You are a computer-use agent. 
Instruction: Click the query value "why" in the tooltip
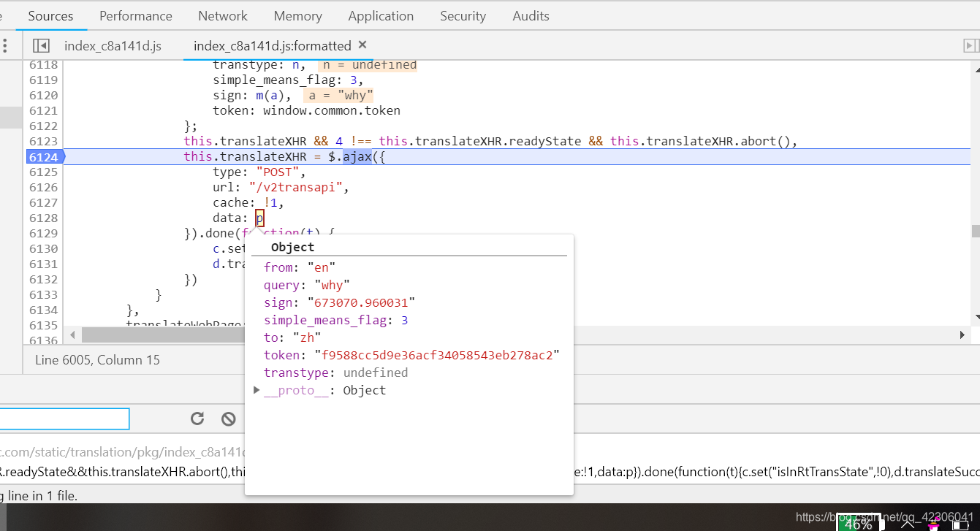click(333, 285)
